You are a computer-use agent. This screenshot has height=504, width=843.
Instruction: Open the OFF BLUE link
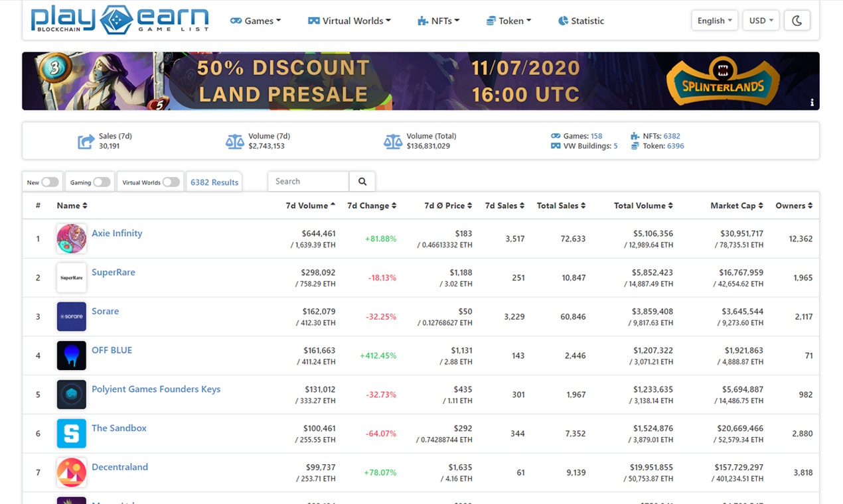[x=112, y=350]
